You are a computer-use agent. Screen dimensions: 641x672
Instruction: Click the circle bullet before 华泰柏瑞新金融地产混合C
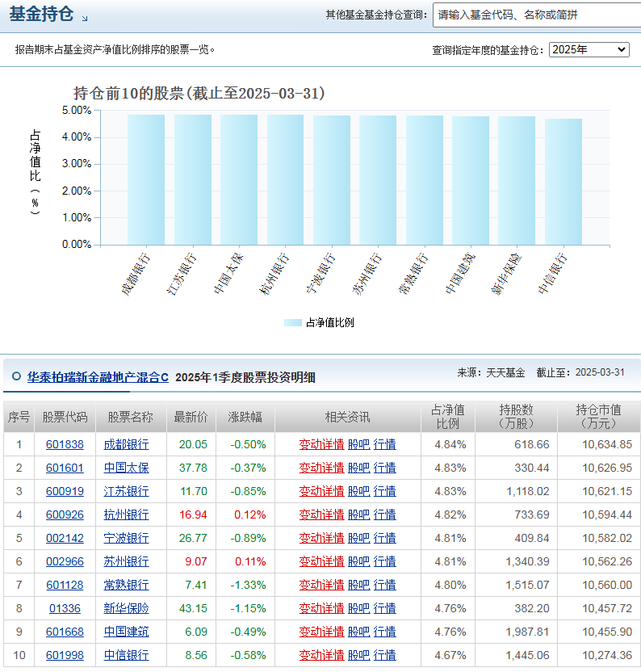pos(16,376)
